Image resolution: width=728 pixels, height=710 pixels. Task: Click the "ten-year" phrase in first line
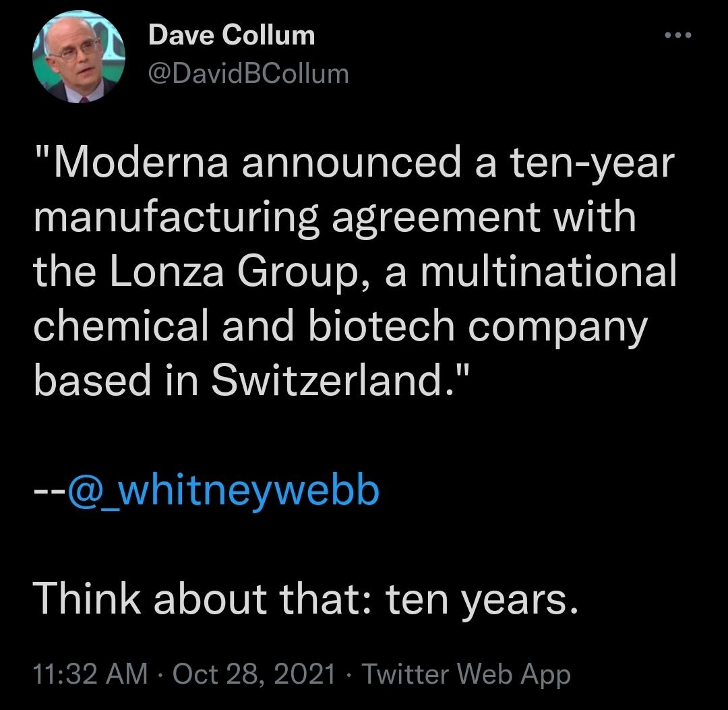[593, 163]
